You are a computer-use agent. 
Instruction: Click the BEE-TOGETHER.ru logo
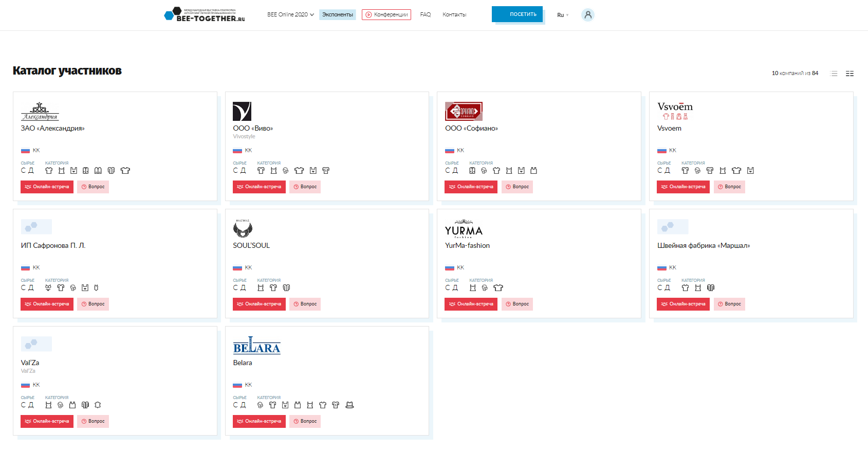coord(205,14)
